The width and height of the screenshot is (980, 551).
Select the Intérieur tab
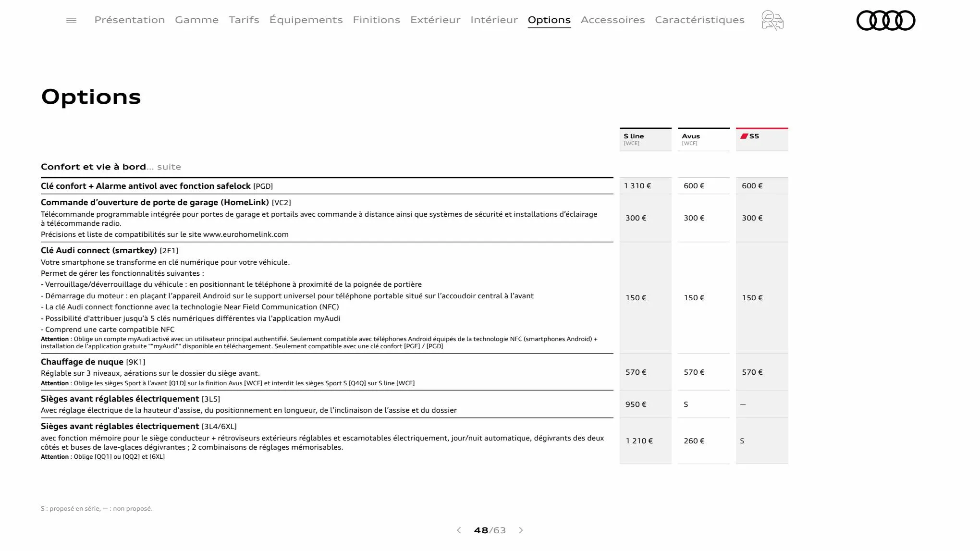coord(494,20)
